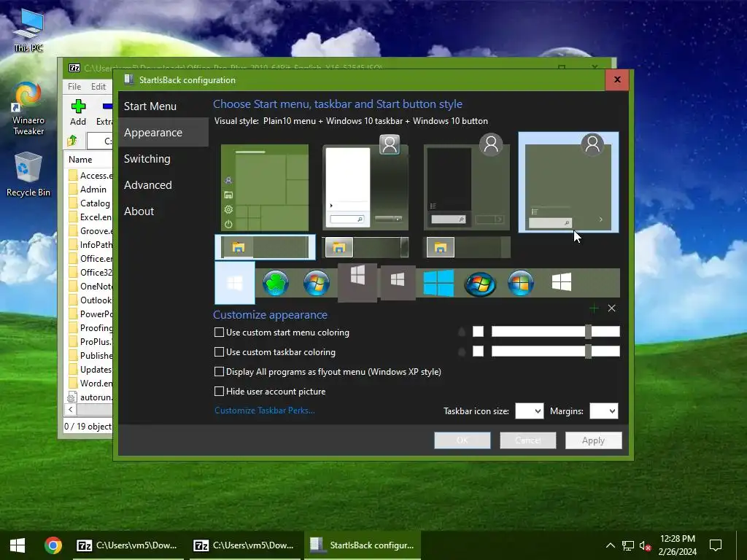747x560 pixels.
Task: Click the OK button
Action: [x=462, y=440]
